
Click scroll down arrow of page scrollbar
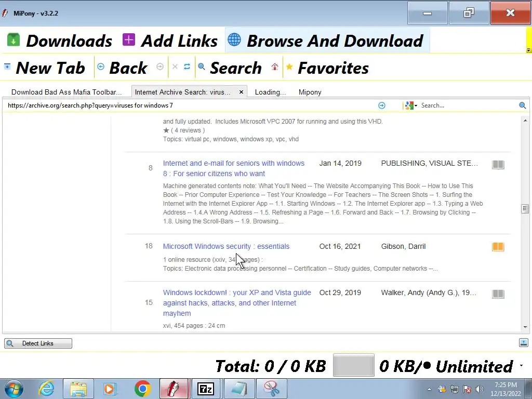525,327
